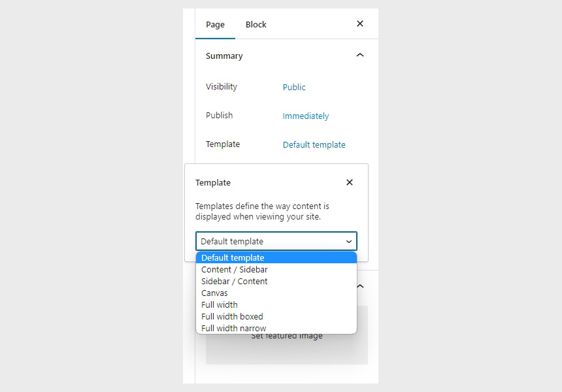Click the Default template link in Summary
562x392 pixels.
(x=314, y=145)
